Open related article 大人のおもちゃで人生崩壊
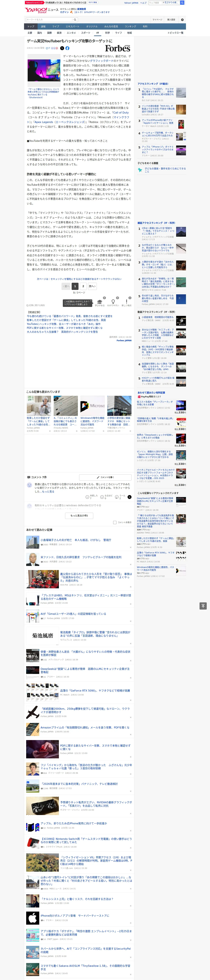Screen dimensions: 210x980 pos(62,332)
